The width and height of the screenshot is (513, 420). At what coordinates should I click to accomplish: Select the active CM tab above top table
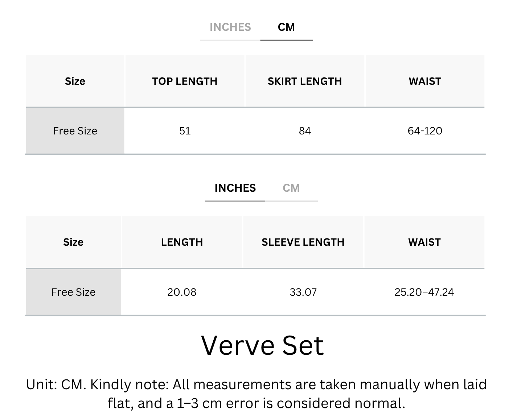286,27
